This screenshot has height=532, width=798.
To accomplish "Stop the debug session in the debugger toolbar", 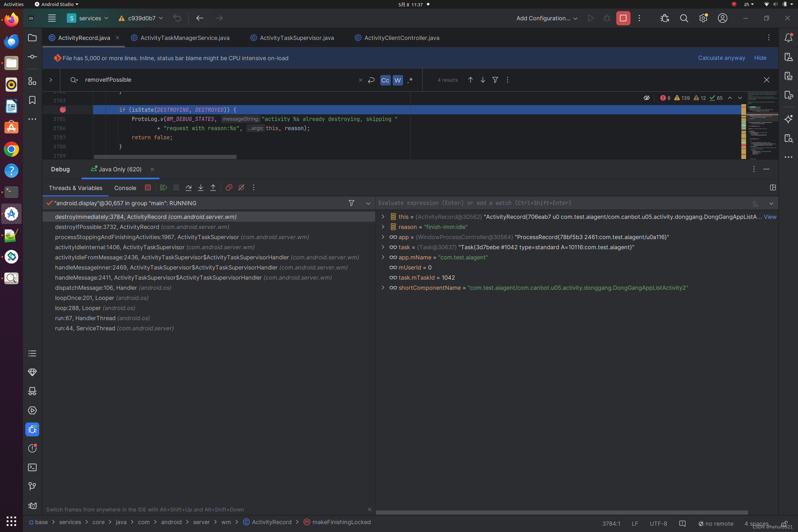I will click(148, 187).
